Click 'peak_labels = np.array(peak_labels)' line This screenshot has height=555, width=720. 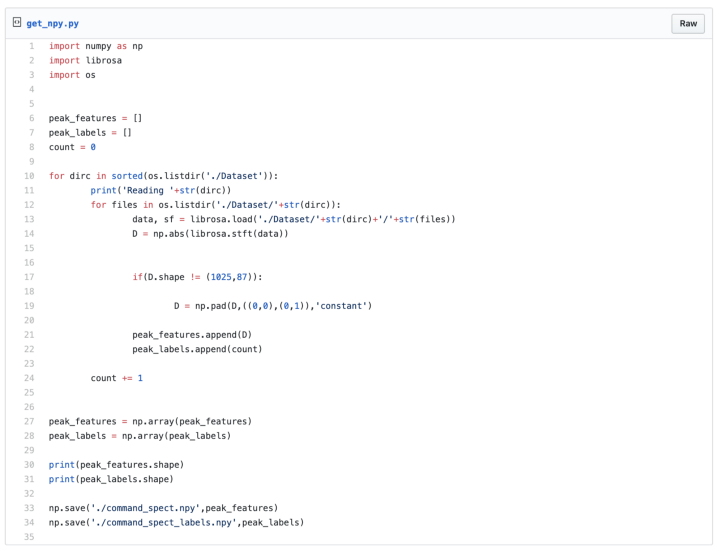tap(140, 436)
